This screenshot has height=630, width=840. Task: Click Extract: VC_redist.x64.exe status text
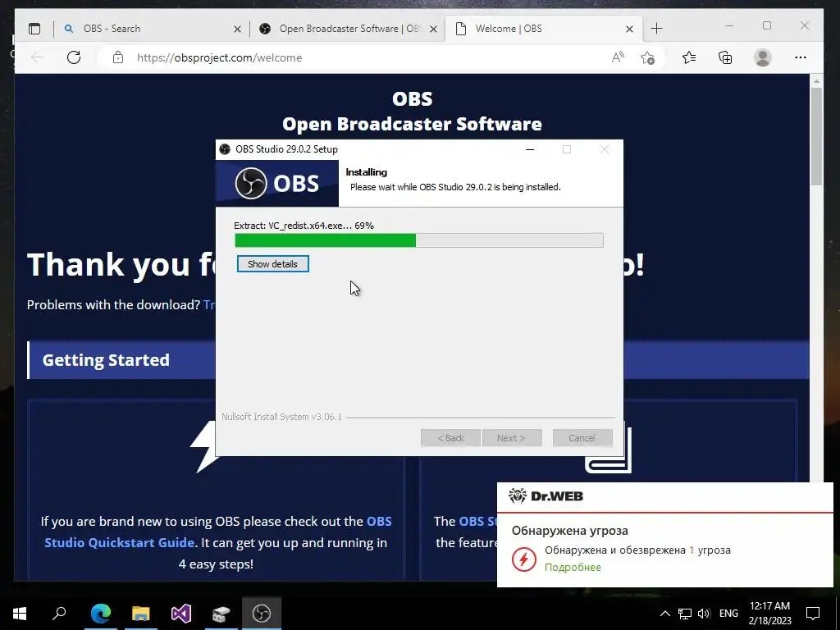tap(304, 226)
